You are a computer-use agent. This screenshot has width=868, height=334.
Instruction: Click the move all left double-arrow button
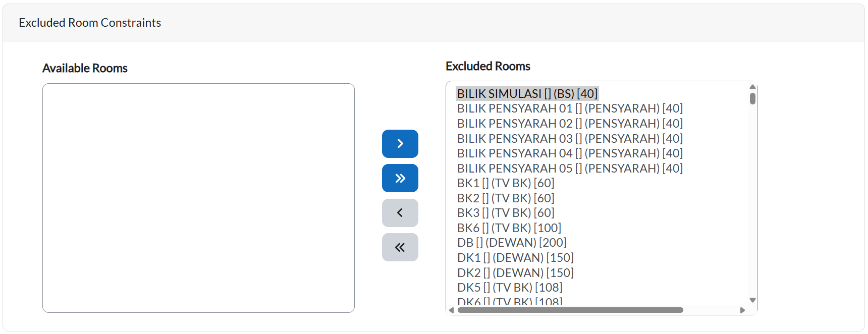click(400, 247)
